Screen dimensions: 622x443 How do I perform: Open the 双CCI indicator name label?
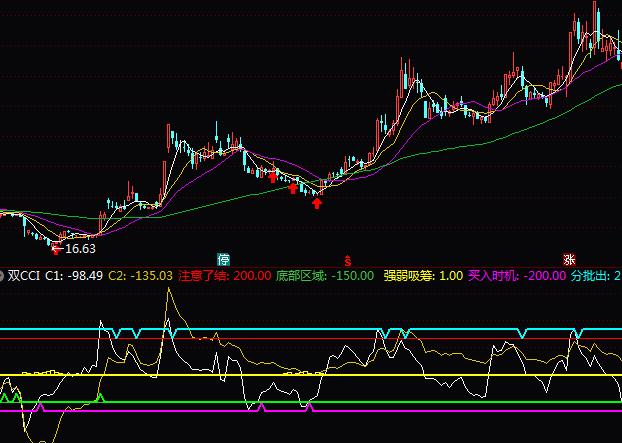[24, 276]
